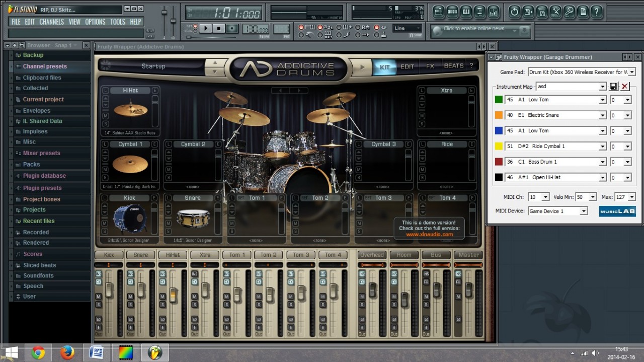644x362 pixels.
Task: Switch to the FX tab in Addictive Drums
Action: coord(430,66)
